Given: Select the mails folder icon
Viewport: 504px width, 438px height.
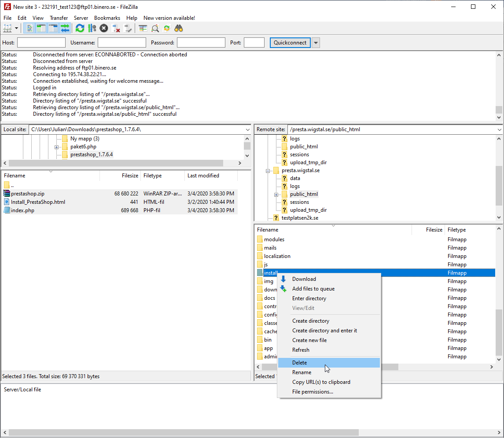Looking at the screenshot, I should point(260,248).
